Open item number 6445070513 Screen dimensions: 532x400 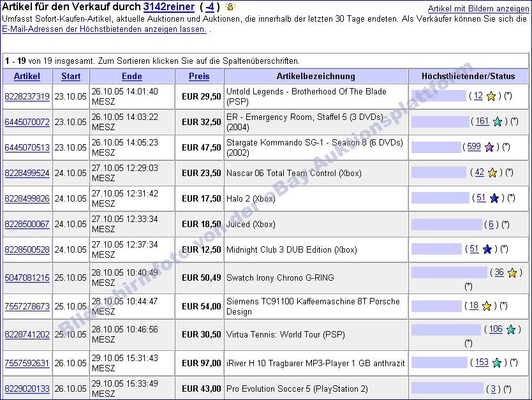coord(27,147)
